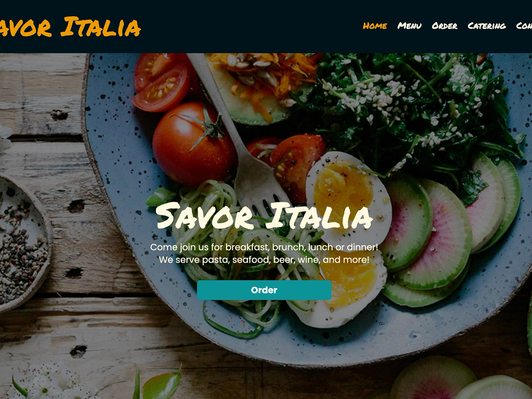The height and width of the screenshot is (399, 532).
Task: Click the orange Savor Italia header logo
Action: pyautogui.click(x=70, y=27)
